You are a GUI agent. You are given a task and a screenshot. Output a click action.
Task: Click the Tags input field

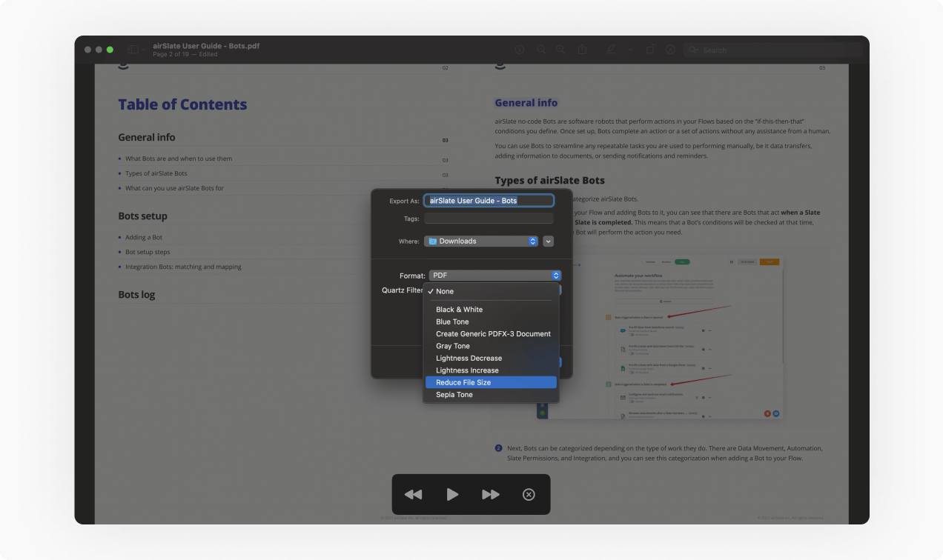coord(489,219)
